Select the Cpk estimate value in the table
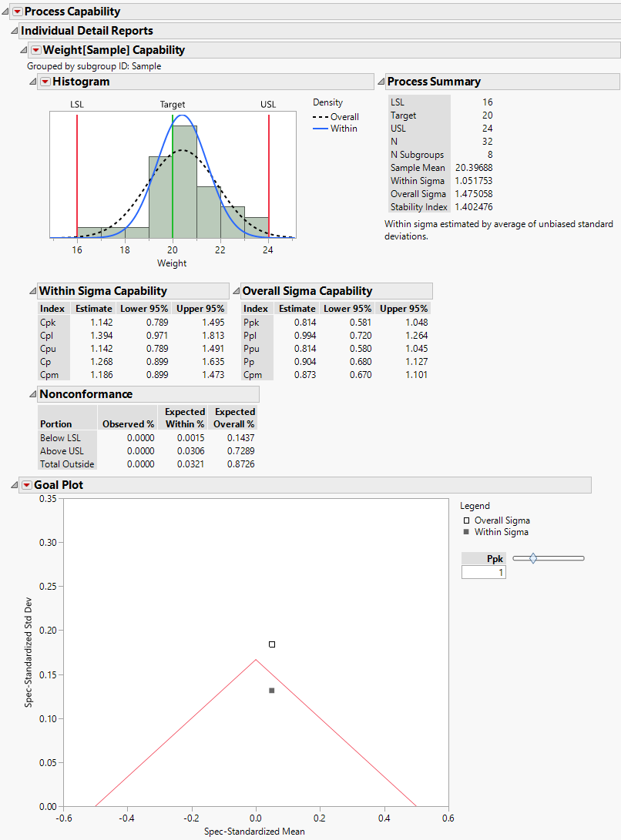This screenshot has width=621, height=840. tap(102, 322)
